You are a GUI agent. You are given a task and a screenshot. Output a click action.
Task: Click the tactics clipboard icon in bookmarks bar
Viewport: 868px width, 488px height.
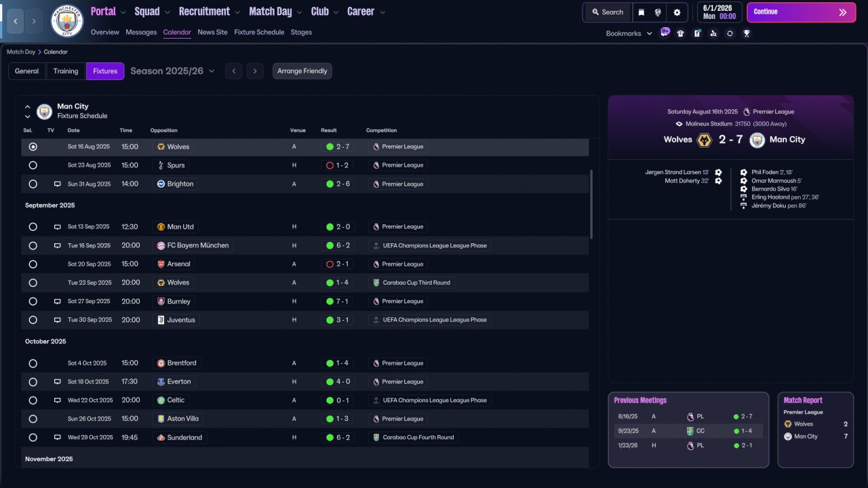697,33
